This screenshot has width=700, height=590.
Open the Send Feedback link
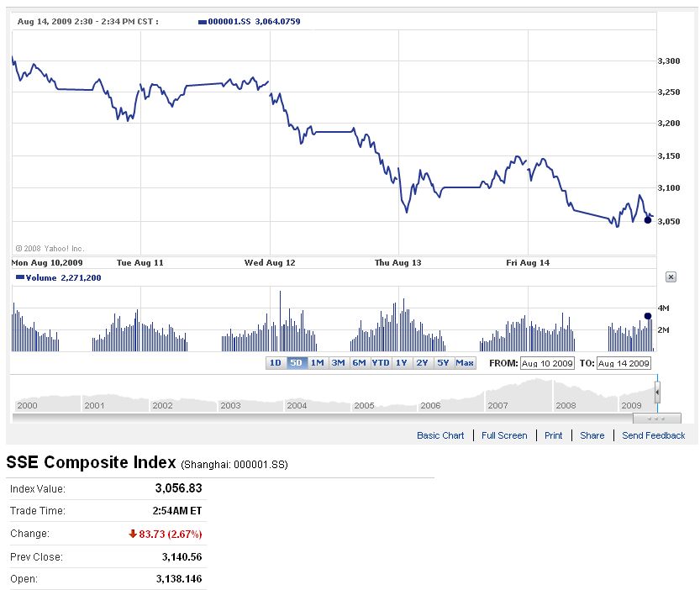(x=653, y=435)
